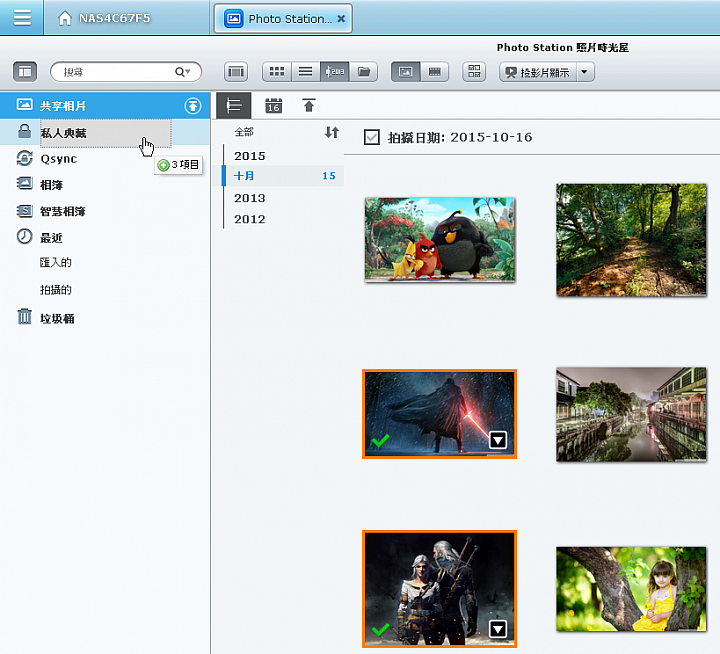This screenshot has height=654, width=720.
Task: Click the upload arrow tab icon
Action: coord(309,106)
